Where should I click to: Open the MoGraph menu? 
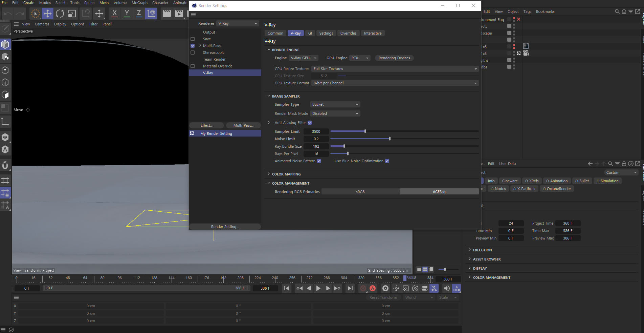tap(139, 3)
